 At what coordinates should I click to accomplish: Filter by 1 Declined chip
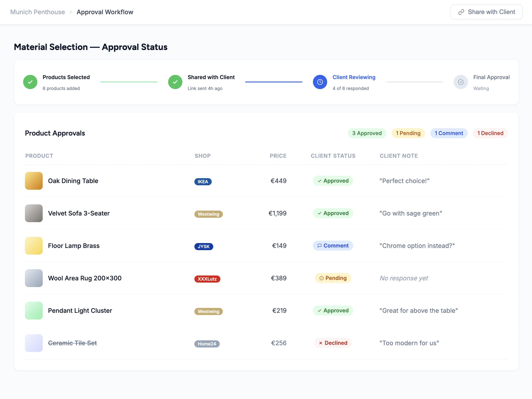pyautogui.click(x=490, y=133)
